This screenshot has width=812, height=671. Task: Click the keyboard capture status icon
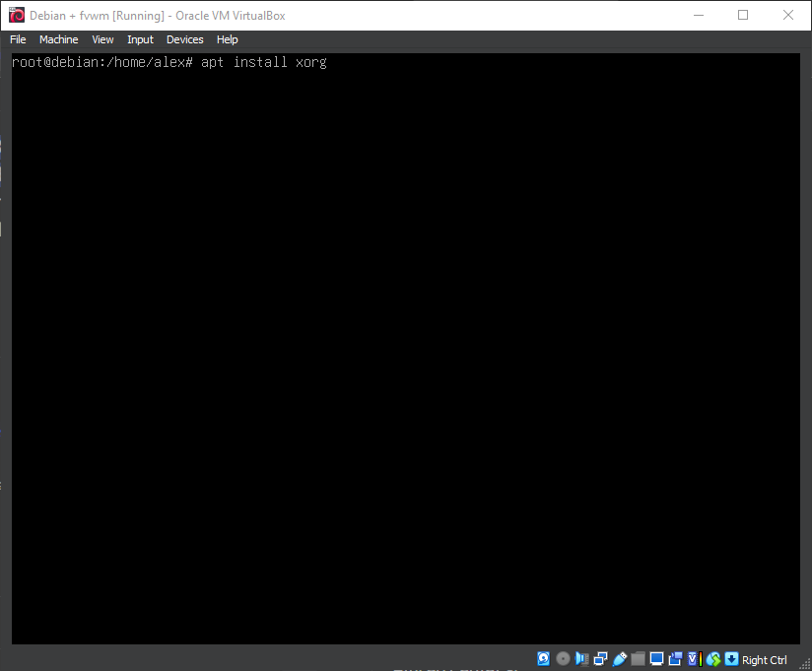[730, 658]
